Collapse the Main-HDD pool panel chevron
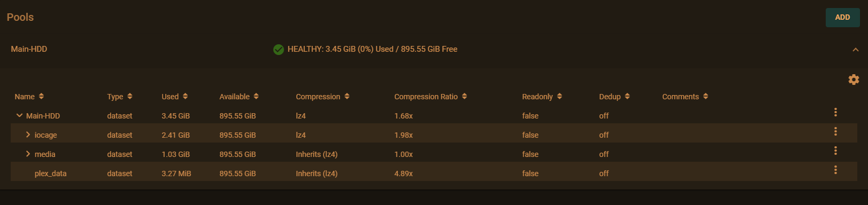 [x=856, y=50]
